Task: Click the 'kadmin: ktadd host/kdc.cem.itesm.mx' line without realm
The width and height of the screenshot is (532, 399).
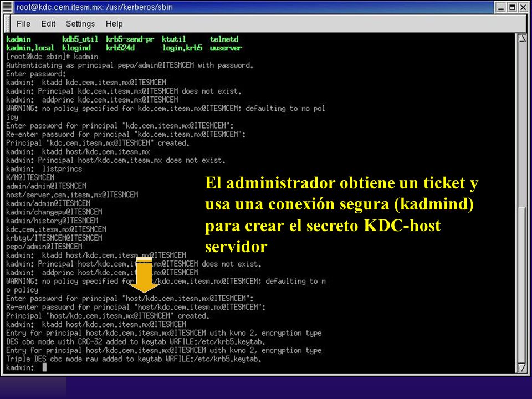Action: [78, 152]
